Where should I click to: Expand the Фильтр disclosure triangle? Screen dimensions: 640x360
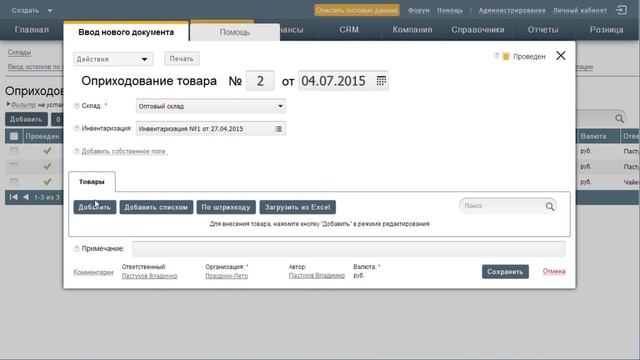[8, 104]
